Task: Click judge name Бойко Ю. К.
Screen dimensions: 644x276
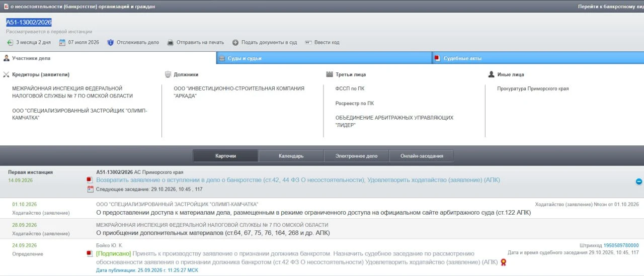Action: point(109,245)
